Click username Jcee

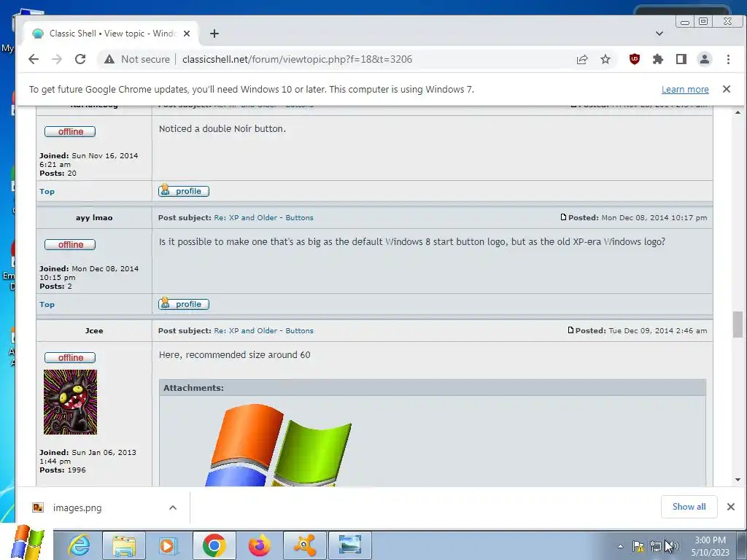point(94,330)
